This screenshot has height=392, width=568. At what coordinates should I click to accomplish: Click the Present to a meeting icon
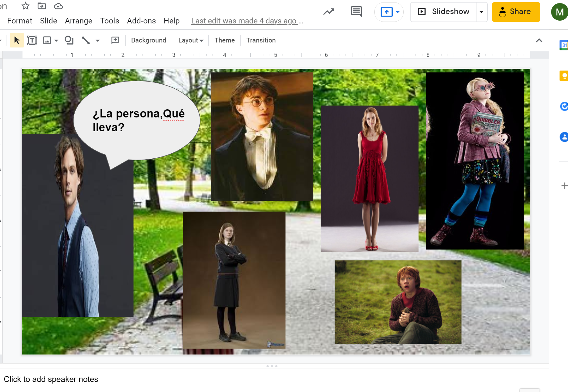(x=386, y=12)
